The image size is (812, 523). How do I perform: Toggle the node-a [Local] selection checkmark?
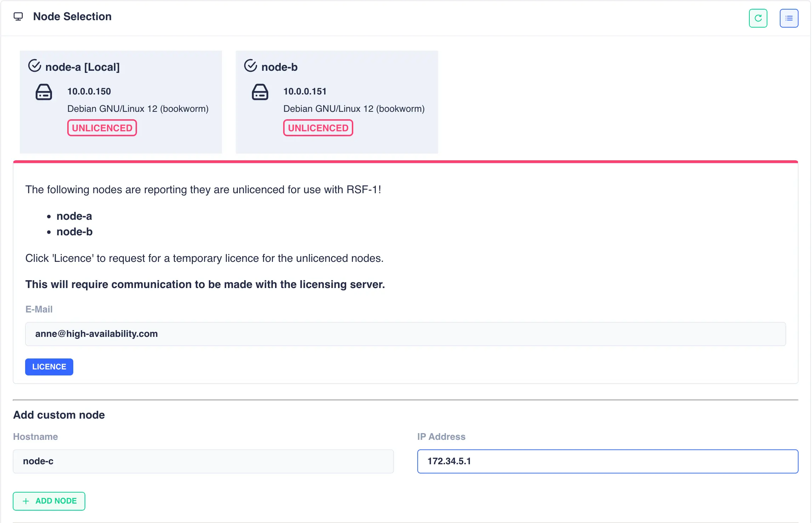click(x=35, y=66)
